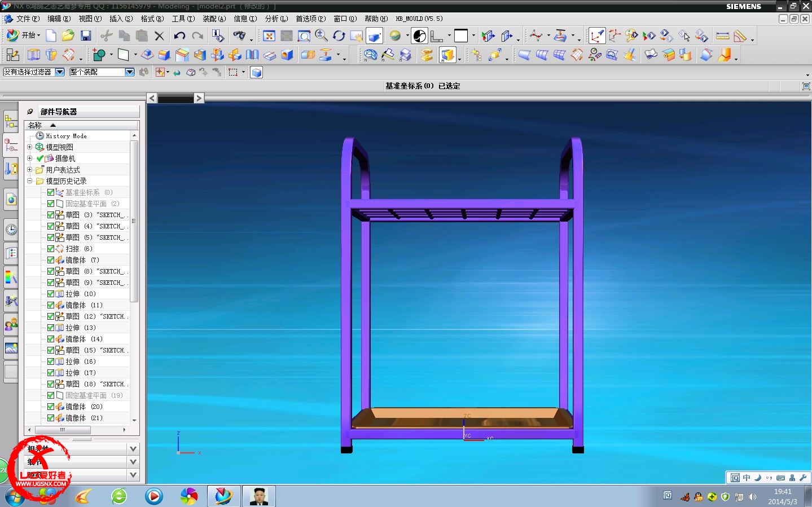
Task: Click the Sketch tool icon
Action: (13, 55)
